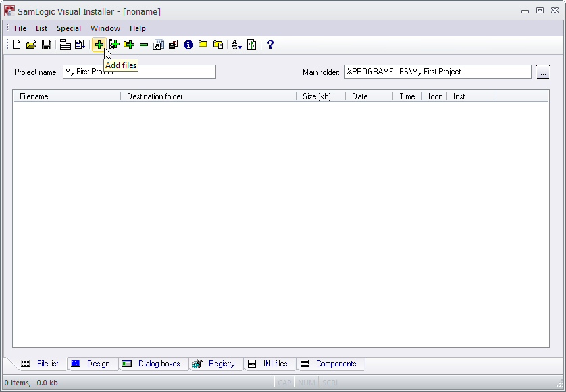
Task: Click the Icon column header
Action: [x=434, y=96]
